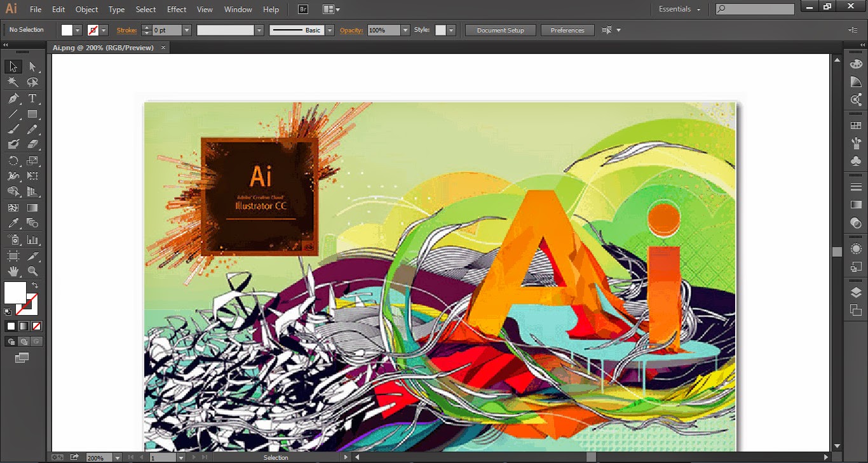Open the Stroke panel
Image resolution: width=868 pixels, height=463 pixels.
[856, 187]
